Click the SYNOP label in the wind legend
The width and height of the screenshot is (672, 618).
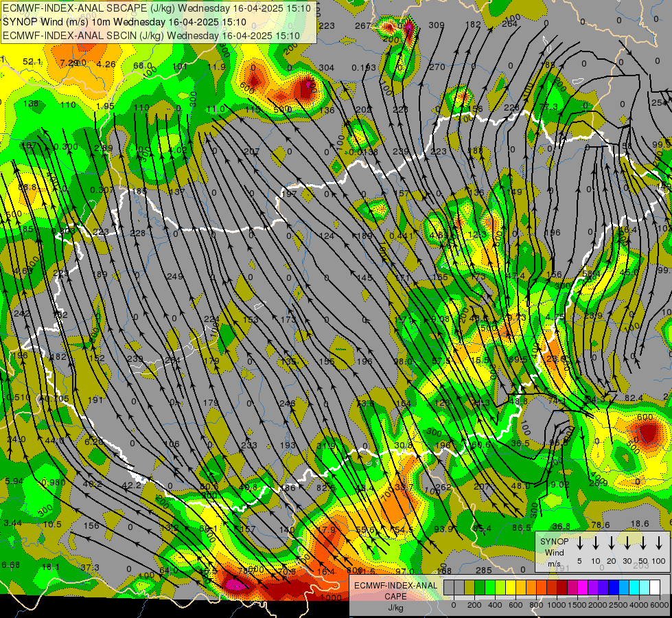554,542
